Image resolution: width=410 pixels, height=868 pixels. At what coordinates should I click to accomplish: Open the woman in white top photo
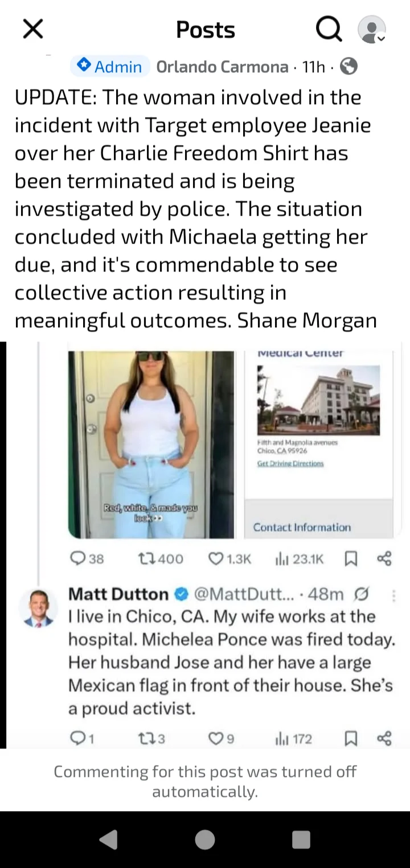tap(151, 444)
